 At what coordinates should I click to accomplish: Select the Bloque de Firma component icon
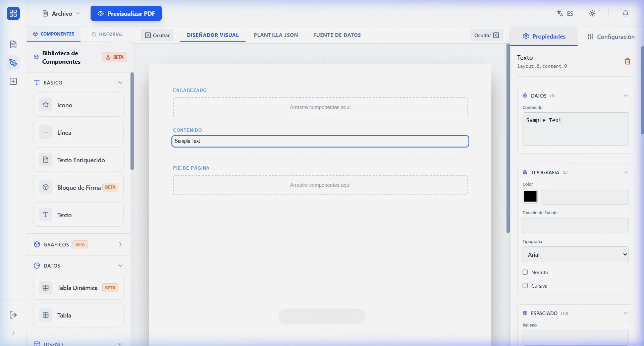point(46,187)
